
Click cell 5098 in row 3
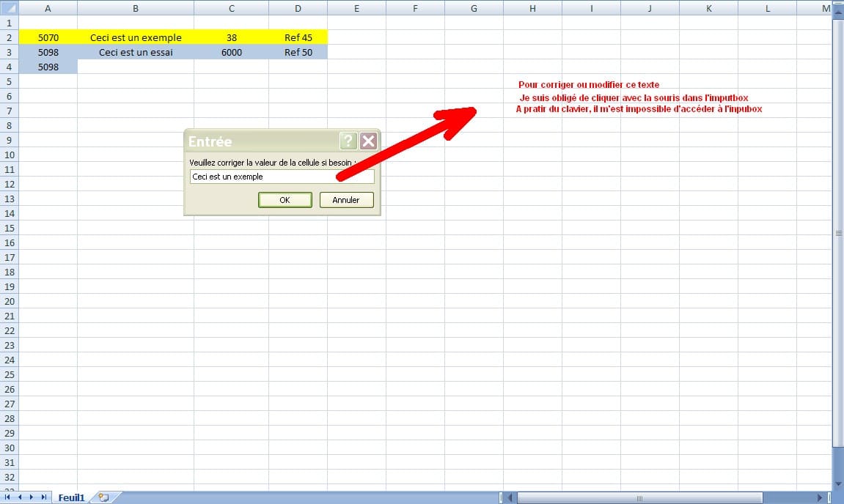pos(48,52)
